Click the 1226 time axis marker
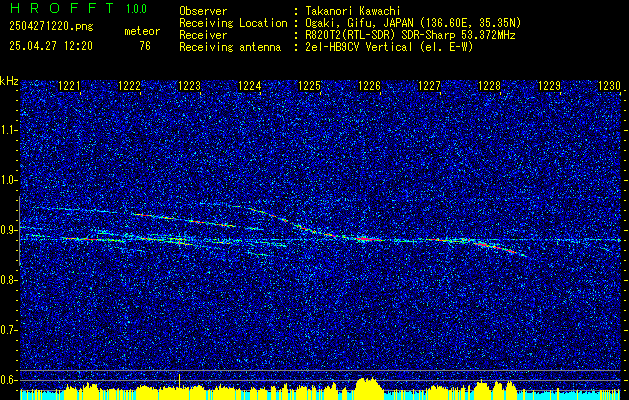 pyautogui.click(x=369, y=85)
